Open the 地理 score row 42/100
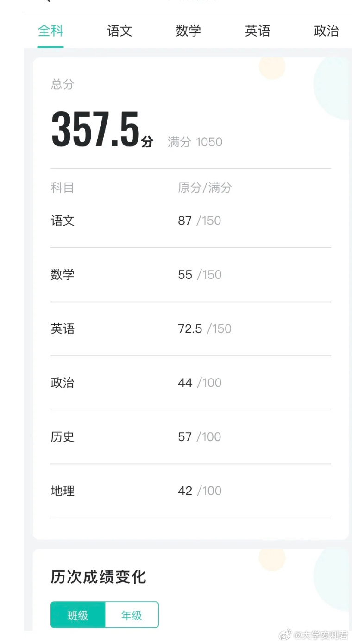This screenshot has height=644, width=352. [x=191, y=491]
